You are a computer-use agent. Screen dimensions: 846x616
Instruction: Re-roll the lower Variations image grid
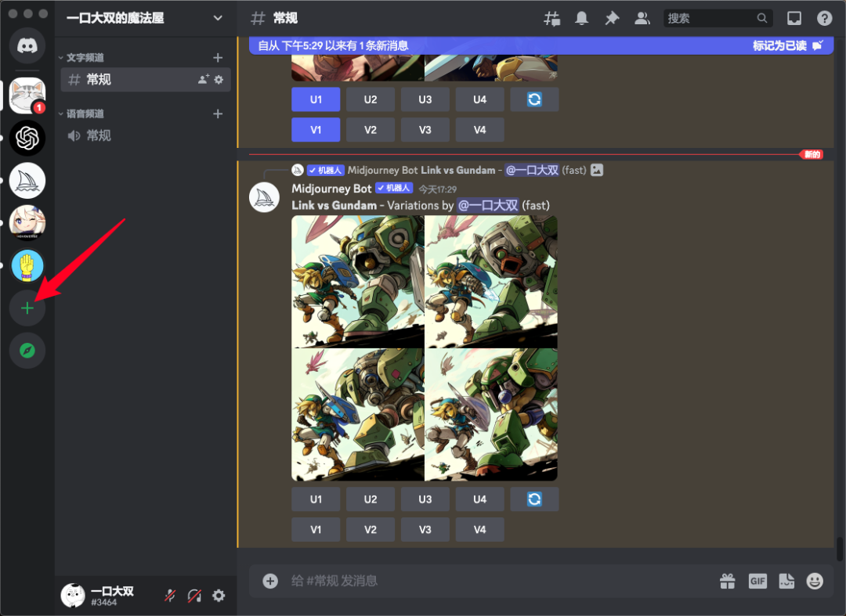(x=535, y=499)
